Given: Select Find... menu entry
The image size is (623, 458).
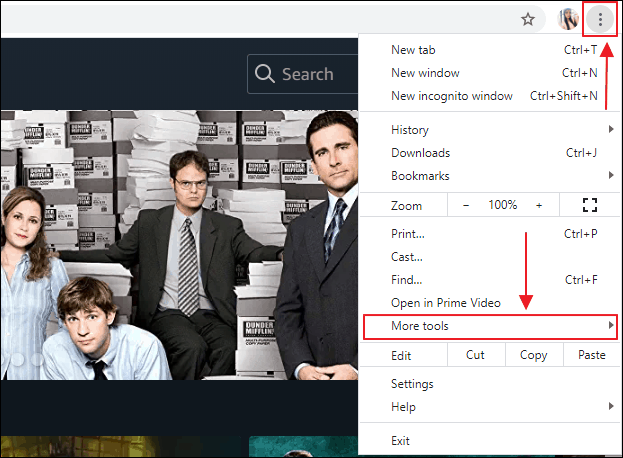Looking at the screenshot, I should 489,280.
